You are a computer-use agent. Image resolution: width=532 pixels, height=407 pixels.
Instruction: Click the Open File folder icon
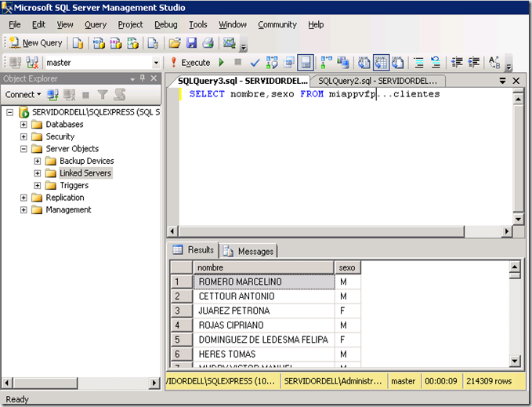pos(175,43)
